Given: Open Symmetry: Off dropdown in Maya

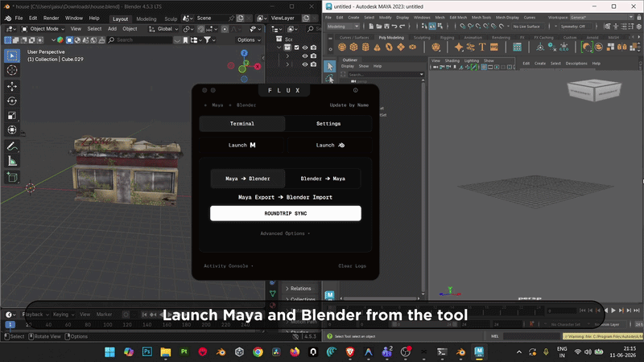Looking at the screenshot, I should [x=576, y=27].
